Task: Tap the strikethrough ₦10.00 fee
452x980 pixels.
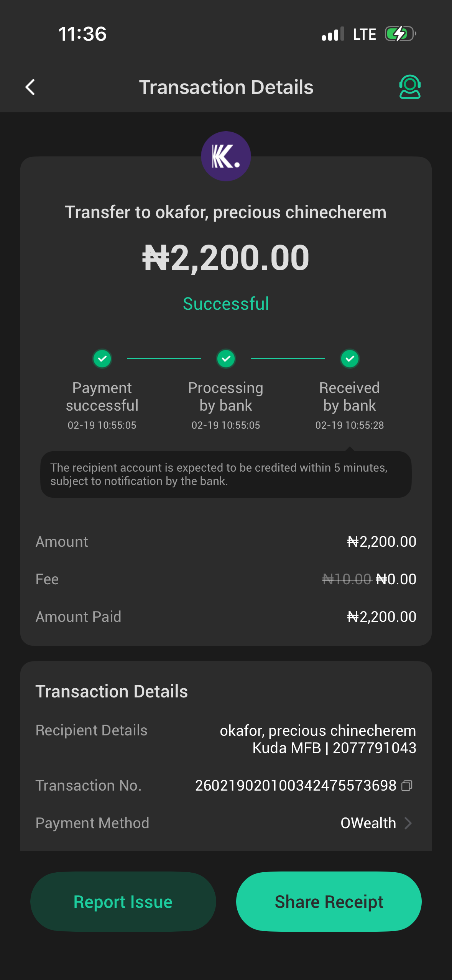Action: 347,579
